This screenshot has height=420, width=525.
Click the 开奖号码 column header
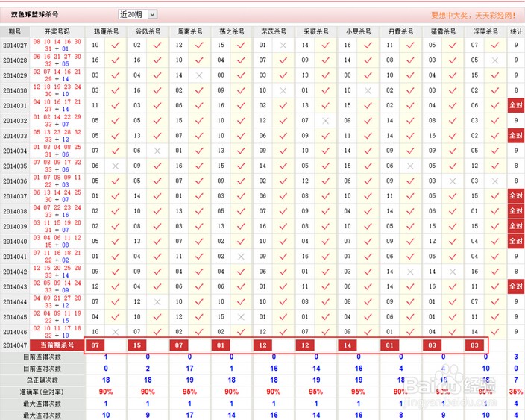[x=57, y=32]
